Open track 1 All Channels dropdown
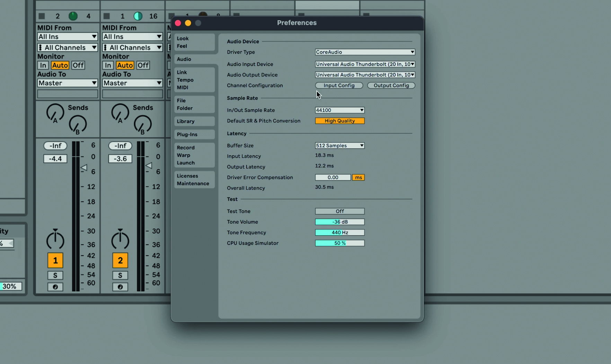Image resolution: width=611 pixels, height=364 pixels. point(68,47)
